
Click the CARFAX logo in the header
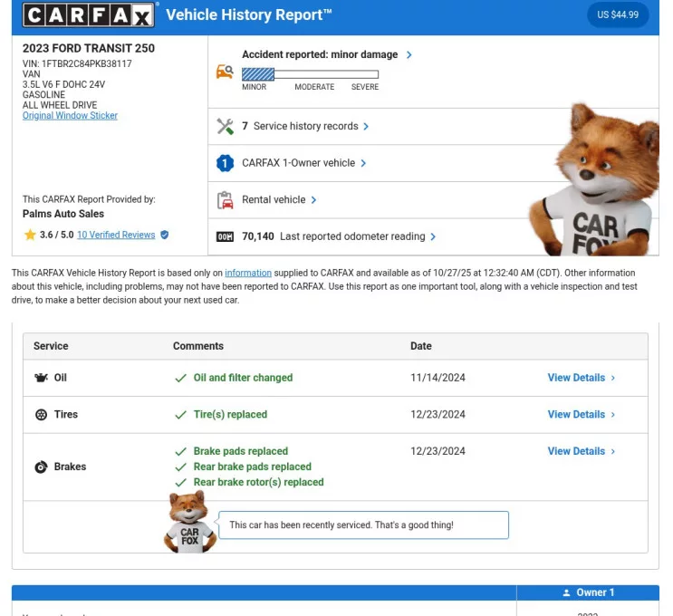click(88, 15)
